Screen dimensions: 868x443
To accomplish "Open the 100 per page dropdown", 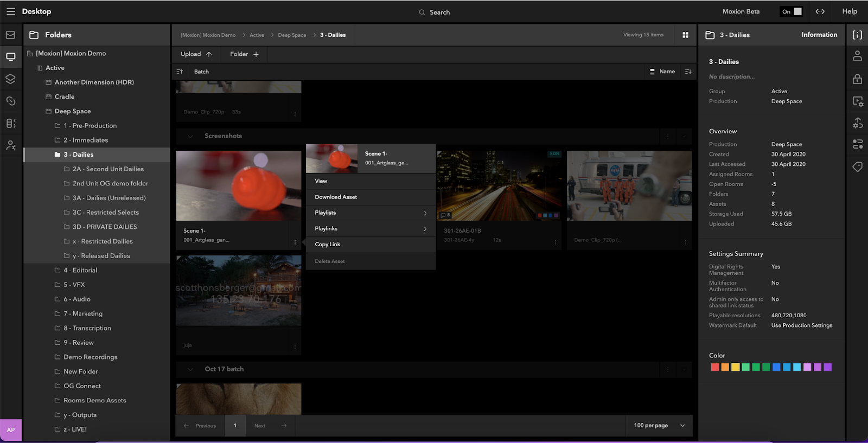I will click(x=659, y=426).
